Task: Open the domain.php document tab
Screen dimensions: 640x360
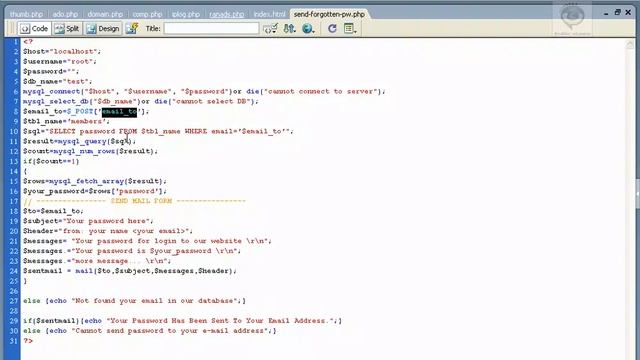Action: pyautogui.click(x=105, y=14)
